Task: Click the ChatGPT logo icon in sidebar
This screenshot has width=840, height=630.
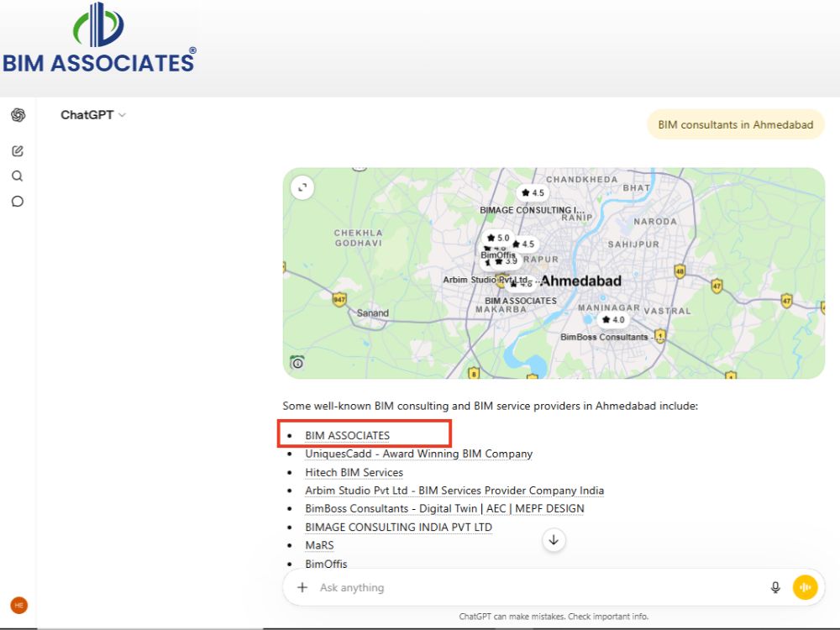Action: pos(18,114)
